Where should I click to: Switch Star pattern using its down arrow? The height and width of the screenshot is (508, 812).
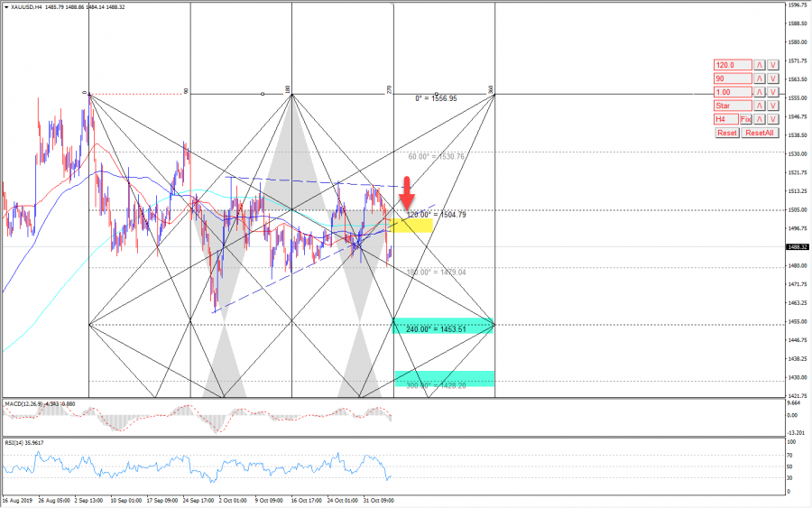[772, 106]
